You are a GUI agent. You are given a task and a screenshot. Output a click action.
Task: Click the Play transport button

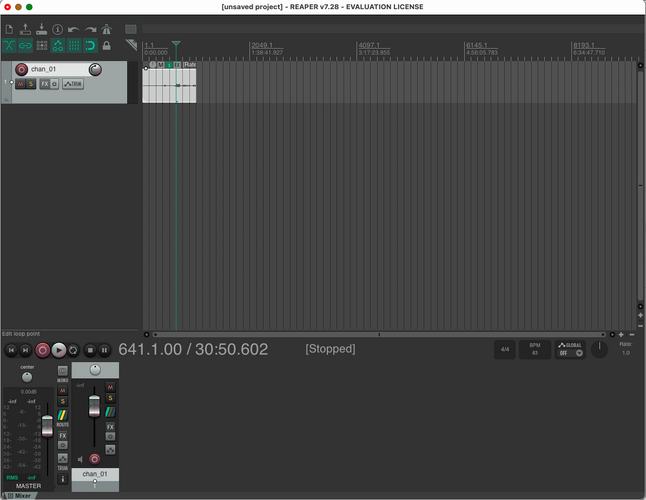pos(59,350)
